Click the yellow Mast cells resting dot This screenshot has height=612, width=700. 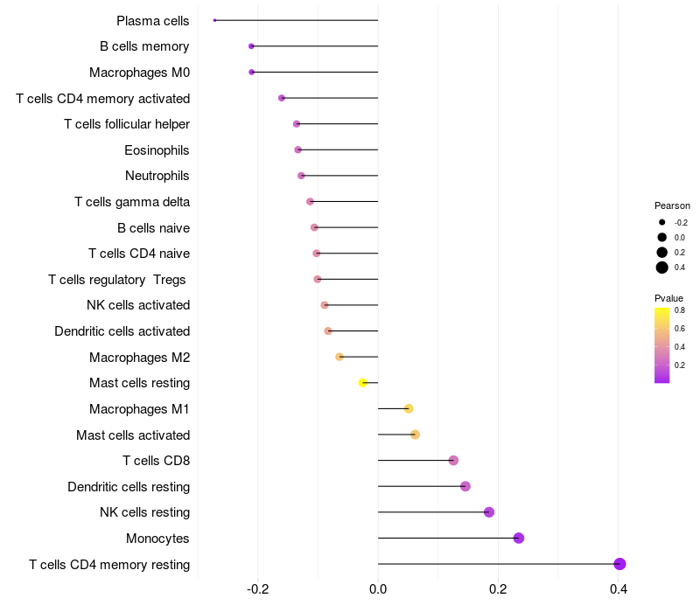(x=363, y=383)
